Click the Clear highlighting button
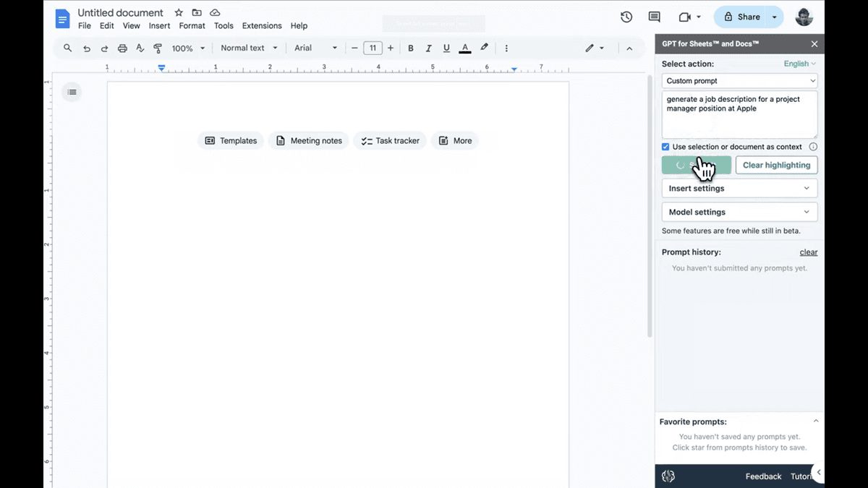868x488 pixels. pos(776,165)
